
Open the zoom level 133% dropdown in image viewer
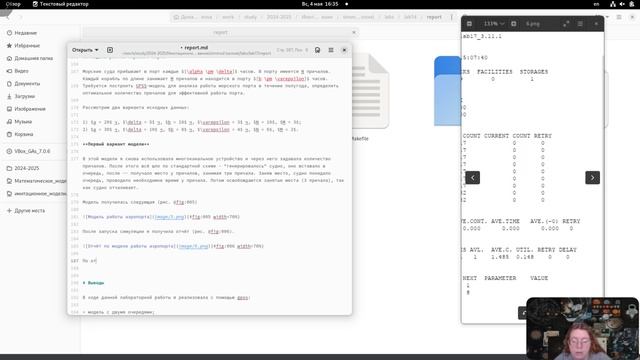coord(494,24)
